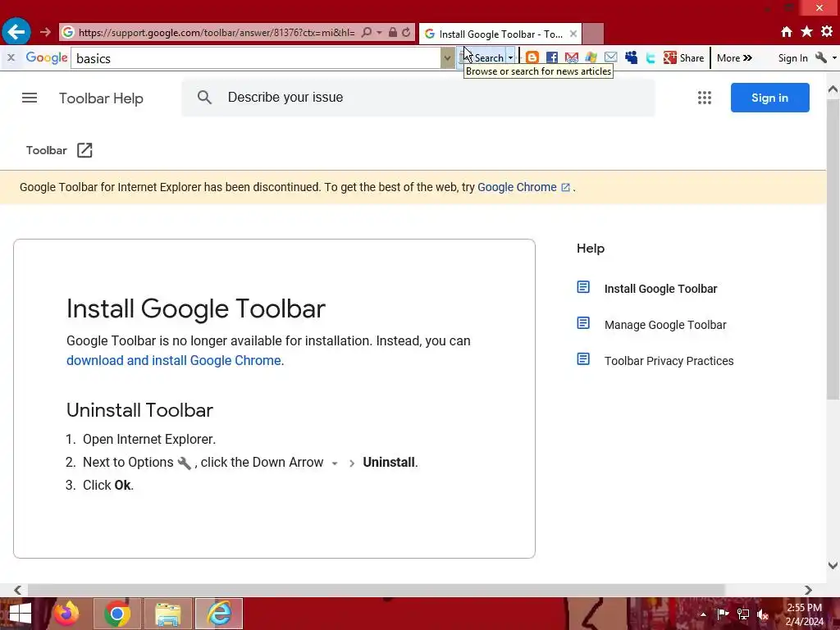Click Sign In on the Google Toolbar
Viewport: 840px width, 630px height.
pos(793,58)
